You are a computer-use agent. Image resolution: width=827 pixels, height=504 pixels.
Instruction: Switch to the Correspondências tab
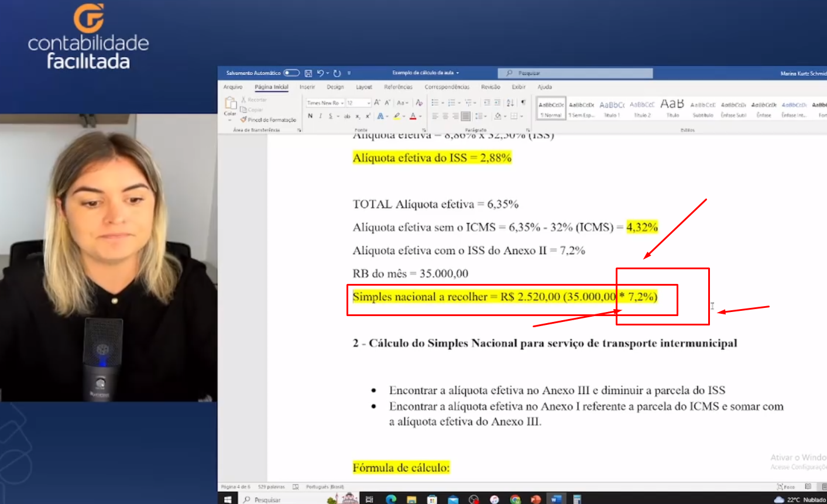447,87
